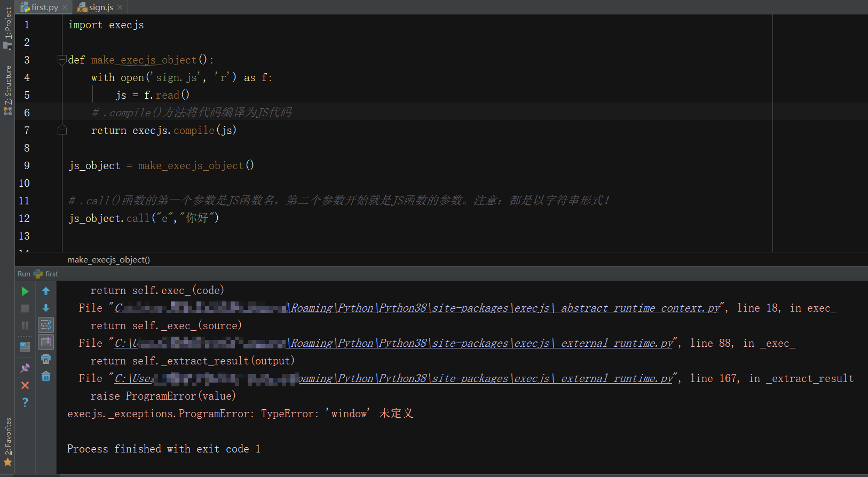Screen dimensions: 868x477
Task: Click on js_object.call("e","你好") statement
Action: tap(143, 218)
